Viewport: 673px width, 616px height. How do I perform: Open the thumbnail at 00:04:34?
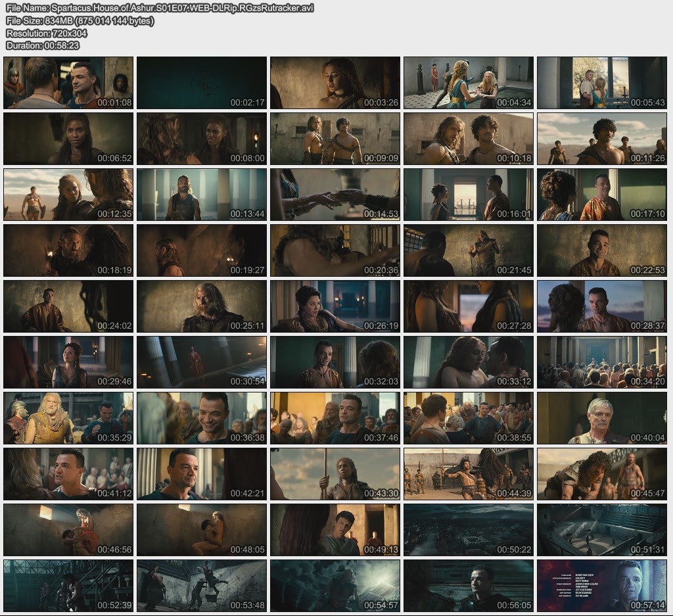pyautogui.click(x=469, y=83)
